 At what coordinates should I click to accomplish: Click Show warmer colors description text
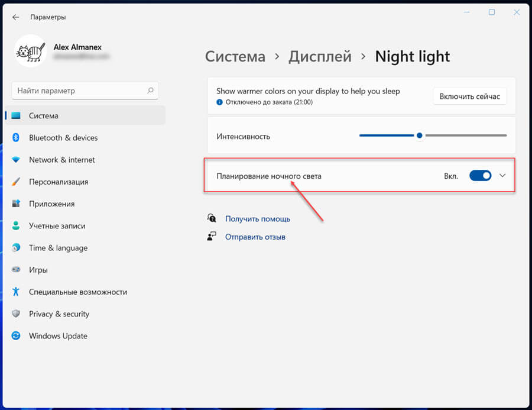(308, 91)
